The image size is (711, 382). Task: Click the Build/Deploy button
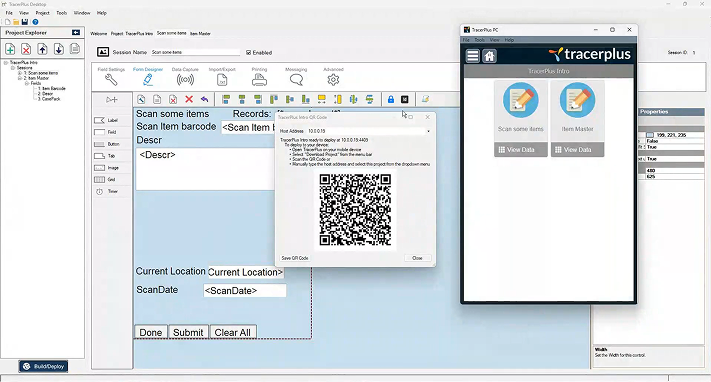(x=44, y=366)
